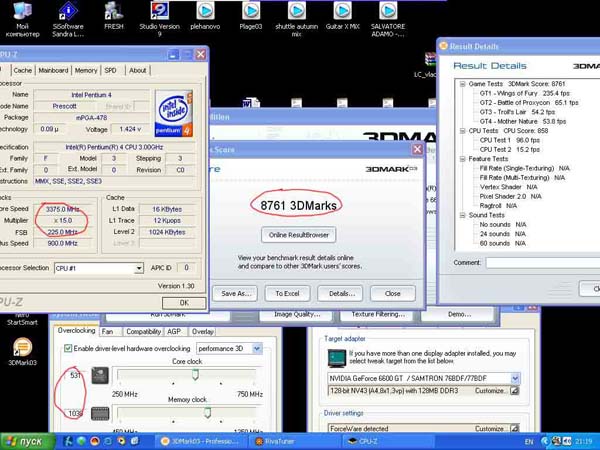Screen dimensions: 600x450
Task: Click the Memory clock chip icon
Action: coord(100,414)
